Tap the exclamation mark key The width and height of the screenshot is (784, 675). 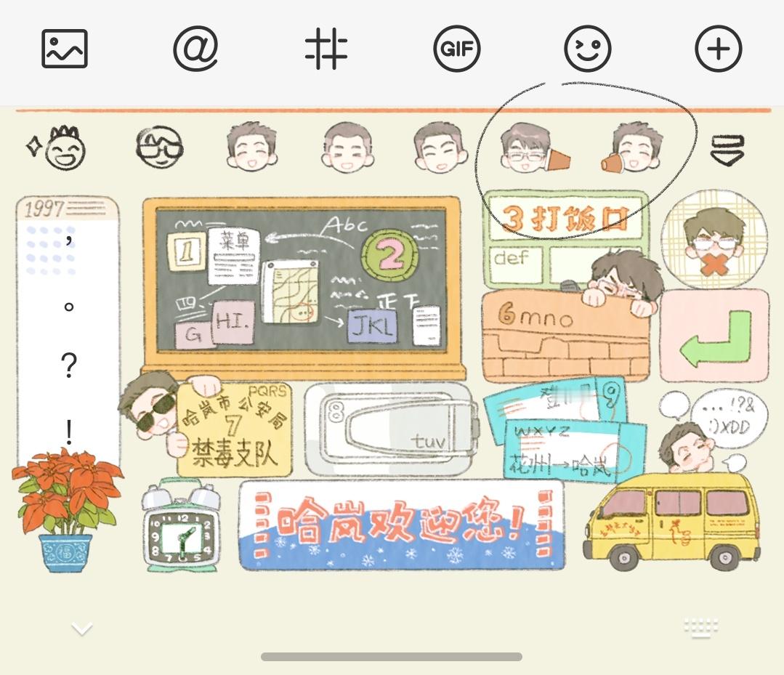[69, 432]
